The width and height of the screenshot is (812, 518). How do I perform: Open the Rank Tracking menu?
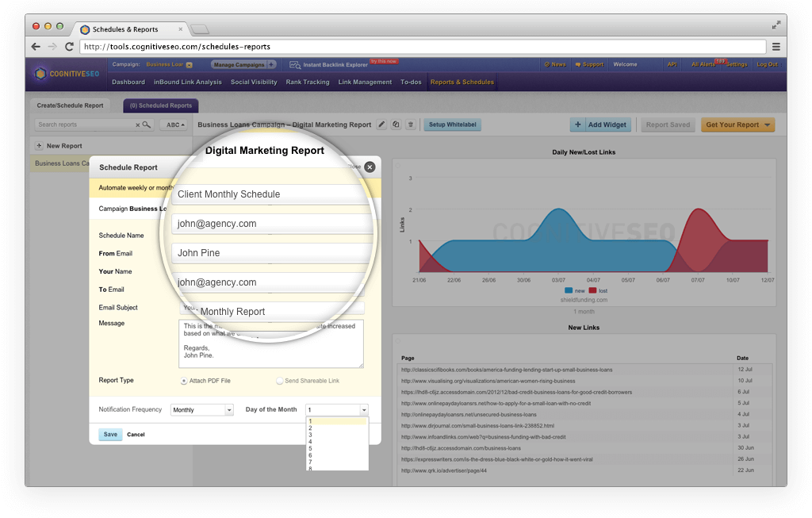coord(308,82)
